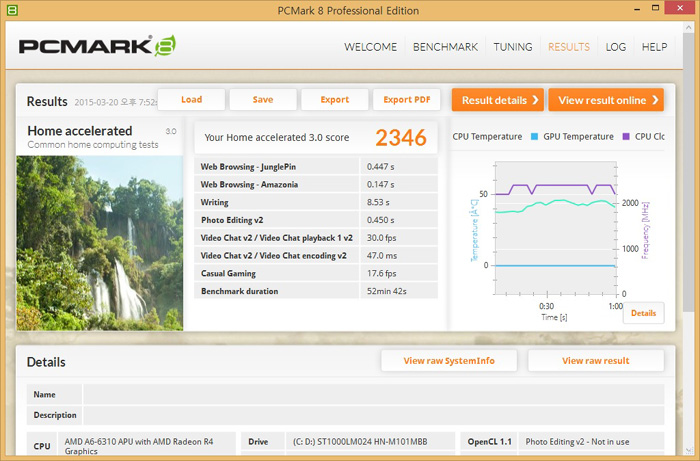Open Result details

pyautogui.click(x=498, y=100)
